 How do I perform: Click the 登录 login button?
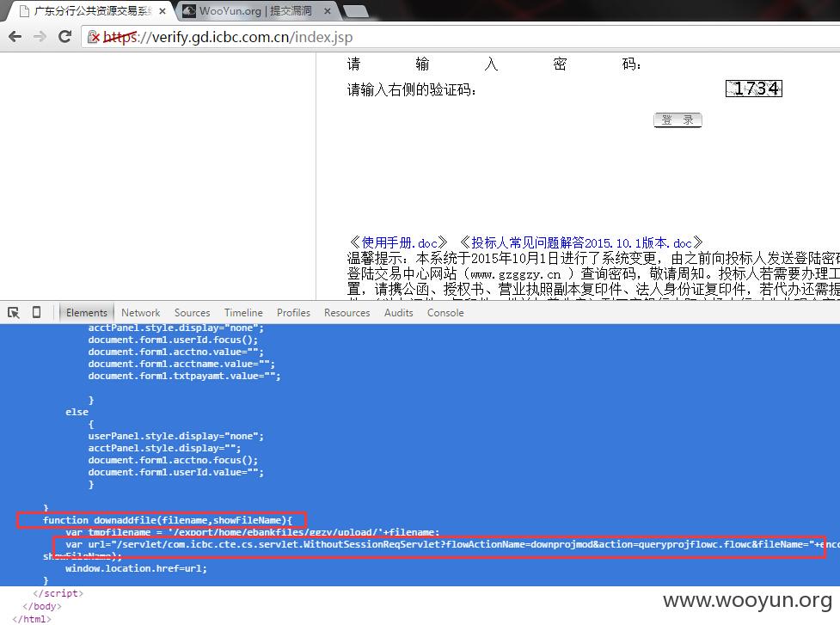point(678,120)
